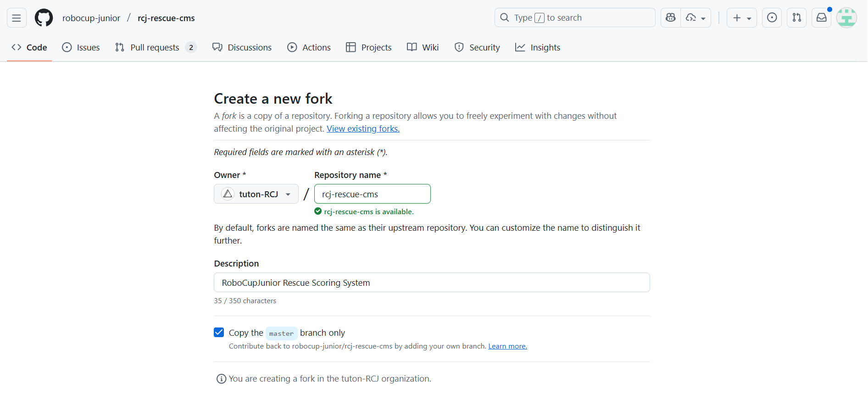Viewport: 868px width, 394px height.
Task: Open Copilot chat icon
Action: coord(671,17)
